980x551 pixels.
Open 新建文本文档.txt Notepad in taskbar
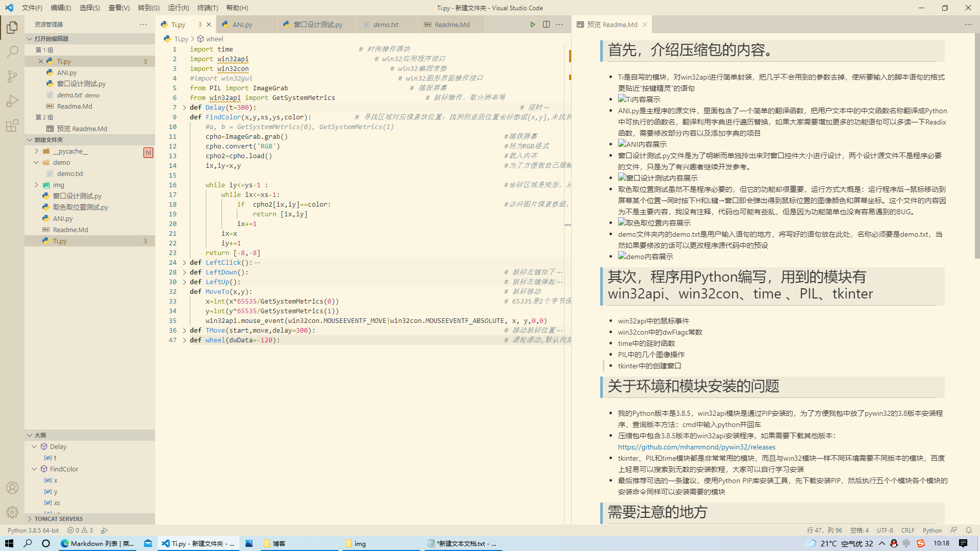coord(463,543)
